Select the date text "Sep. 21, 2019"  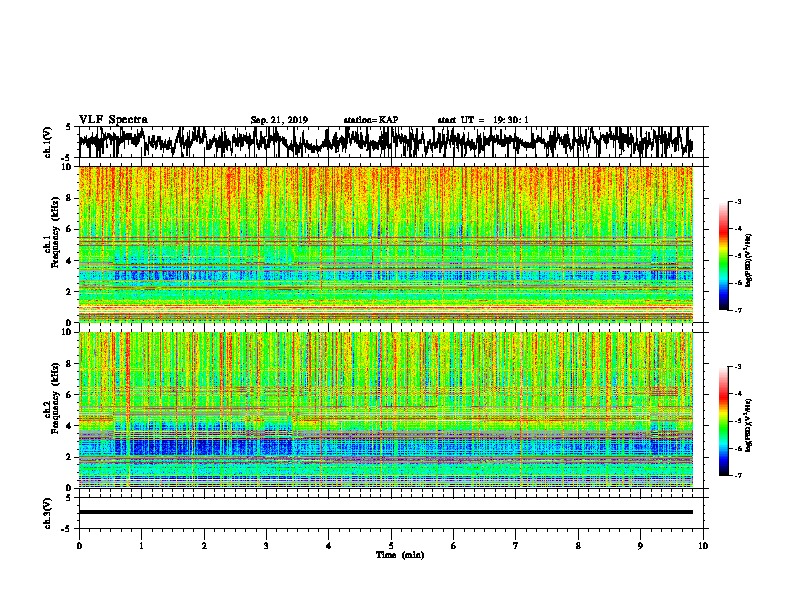(x=279, y=120)
